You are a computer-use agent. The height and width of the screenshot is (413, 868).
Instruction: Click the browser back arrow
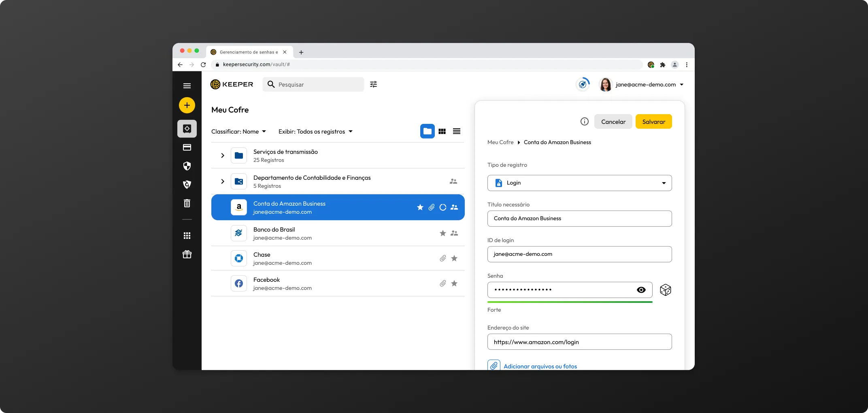click(180, 64)
